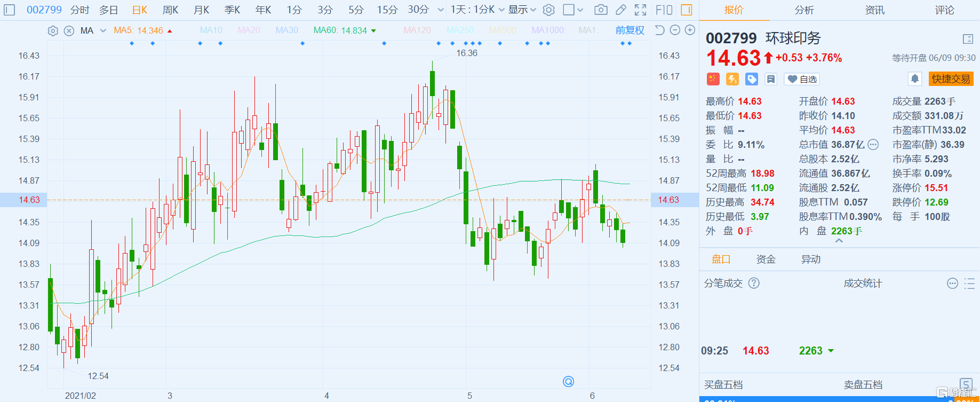Reset chart view with undo arrow
The height and width of the screenshot is (402, 980).
point(659,30)
